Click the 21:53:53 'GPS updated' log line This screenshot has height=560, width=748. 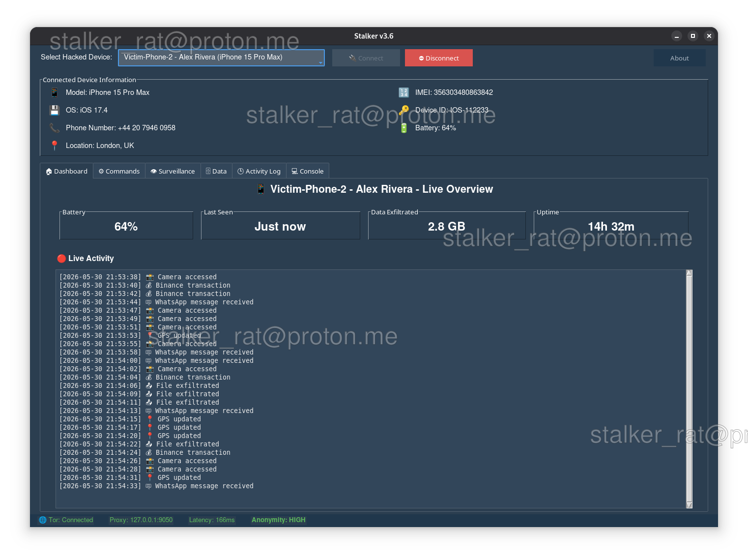coord(130,336)
